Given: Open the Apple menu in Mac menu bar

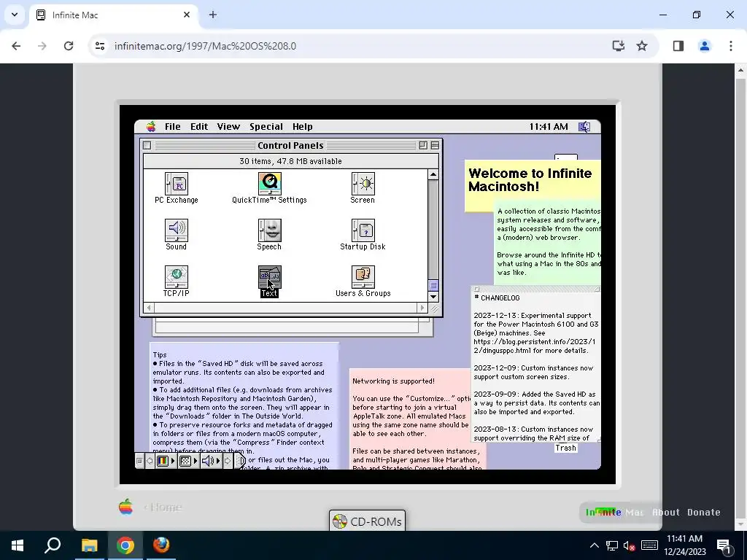Looking at the screenshot, I should (151, 127).
